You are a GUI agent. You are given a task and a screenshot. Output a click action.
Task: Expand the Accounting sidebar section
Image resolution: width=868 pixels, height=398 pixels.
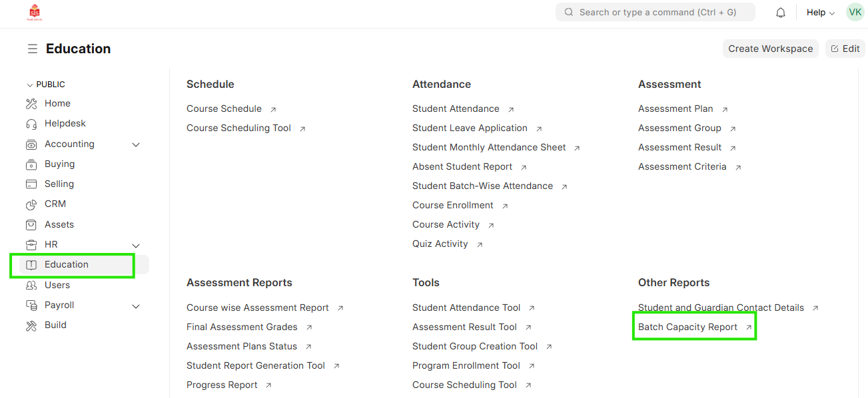(x=136, y=144)
